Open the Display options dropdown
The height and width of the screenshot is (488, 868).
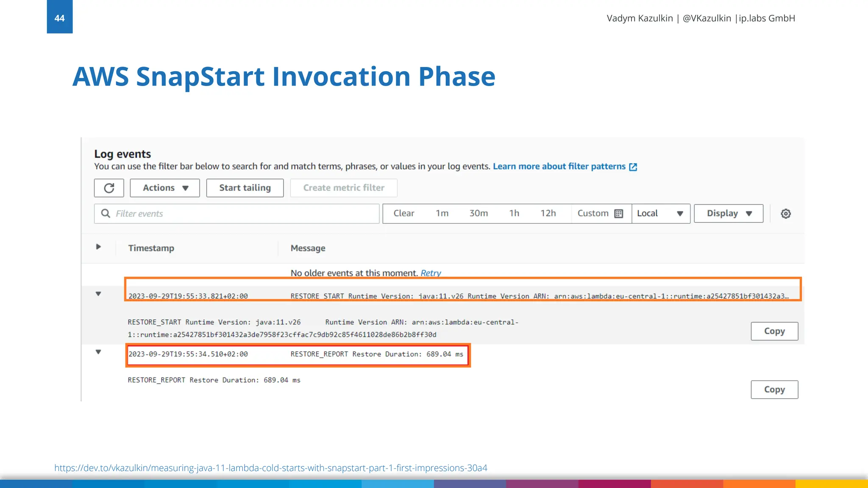[x=728, y=213]
